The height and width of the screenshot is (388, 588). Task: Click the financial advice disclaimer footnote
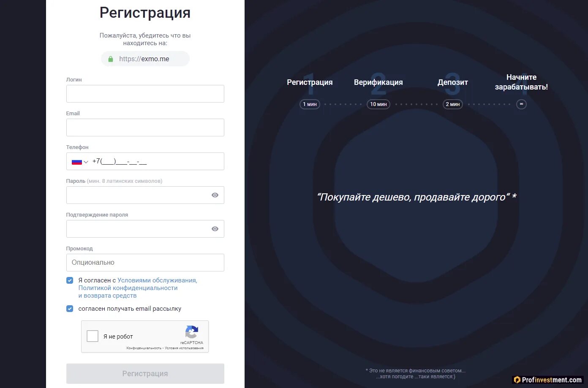tap(416, 374)
